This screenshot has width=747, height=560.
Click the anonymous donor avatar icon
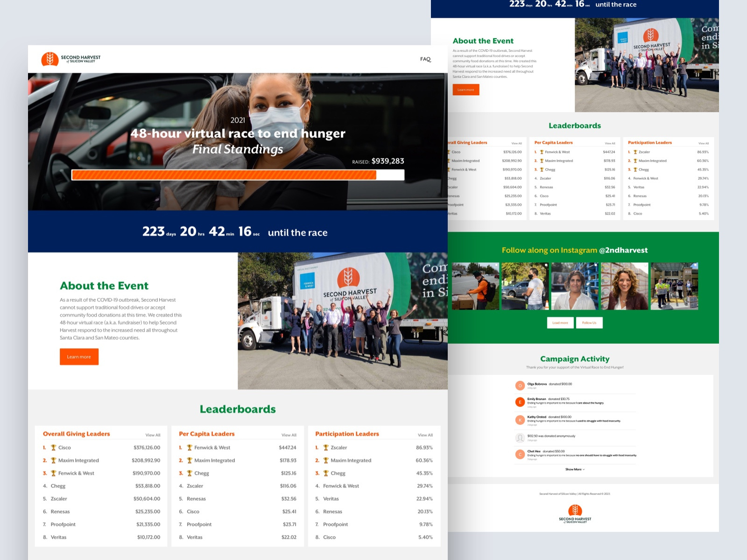[x=520, y=438]
